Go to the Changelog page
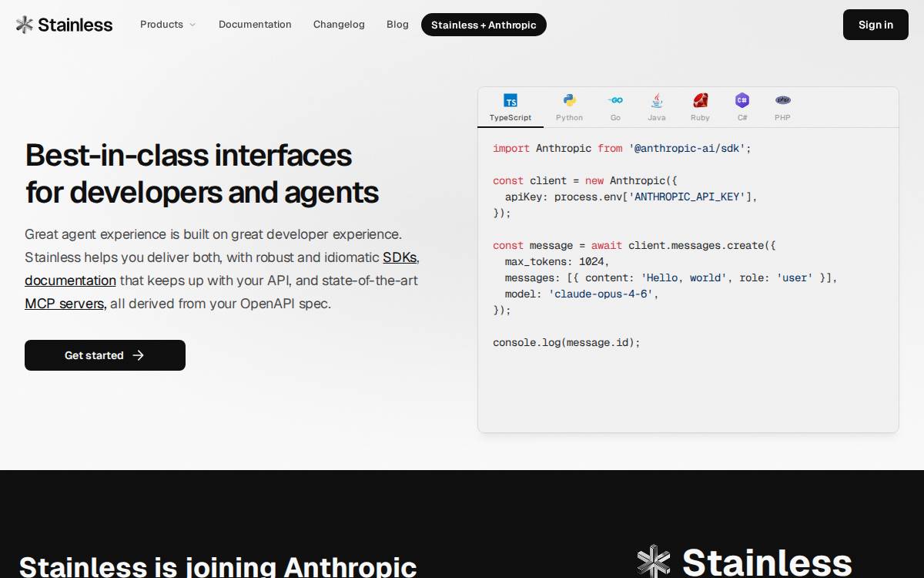The width and height of the screenshot is (924, 578). (x=339, y=25)
